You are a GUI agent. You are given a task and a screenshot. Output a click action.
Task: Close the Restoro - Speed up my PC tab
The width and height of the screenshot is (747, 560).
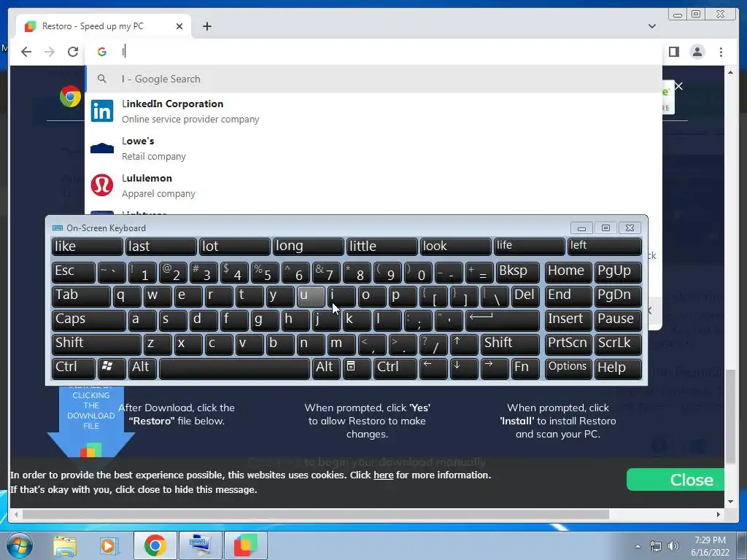point(179,26)
